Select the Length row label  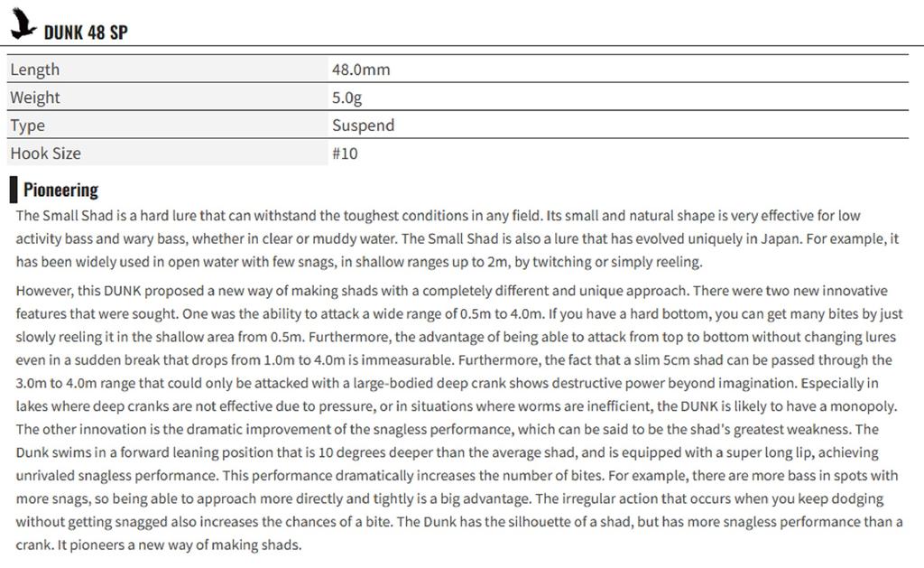(x=35, y=70)
